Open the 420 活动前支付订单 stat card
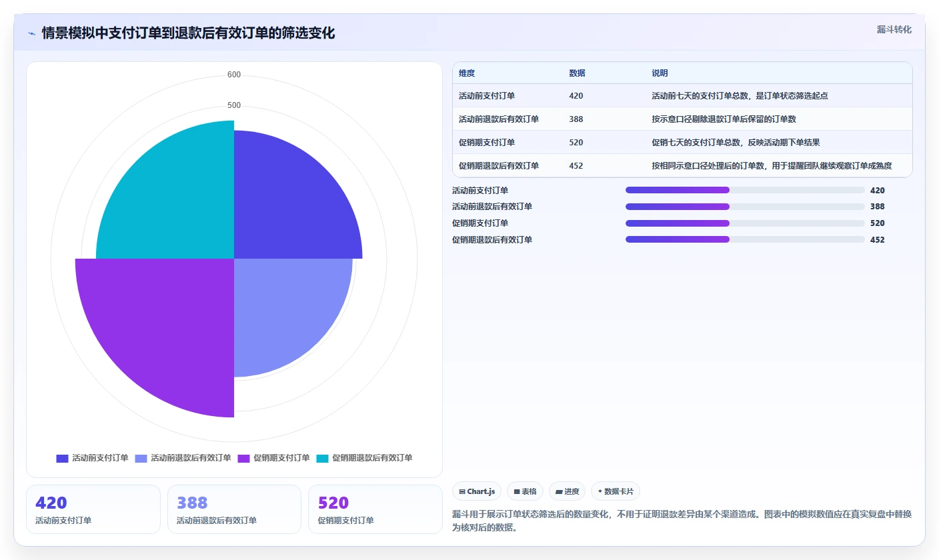The image size is (939, 560). [x=93, y=509]
